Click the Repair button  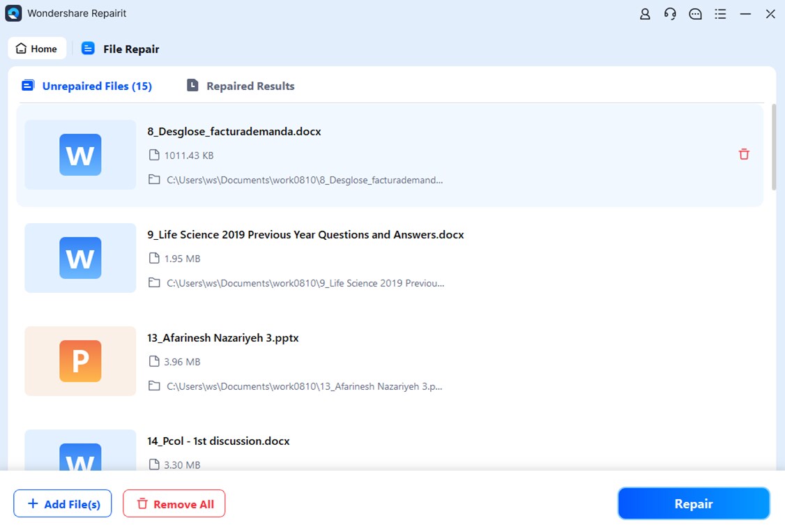[694, 503]
